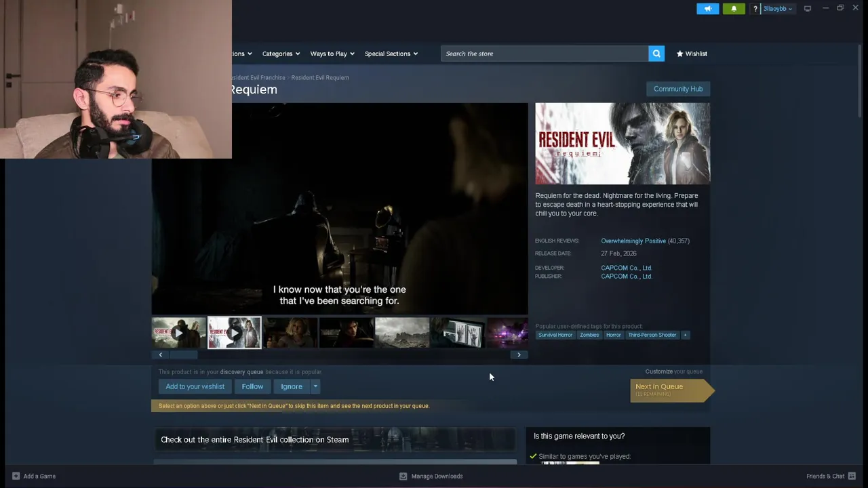Viewport: 868px width, 488px height.
Task: Open the Ignore options dropdown arrow
Action: click(315, 386)
